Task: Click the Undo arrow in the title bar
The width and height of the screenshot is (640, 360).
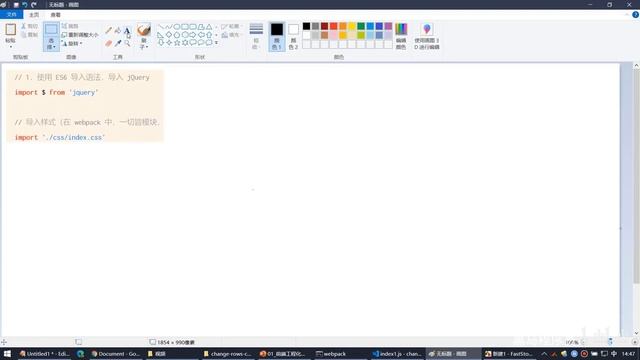Action: point(25,5)
